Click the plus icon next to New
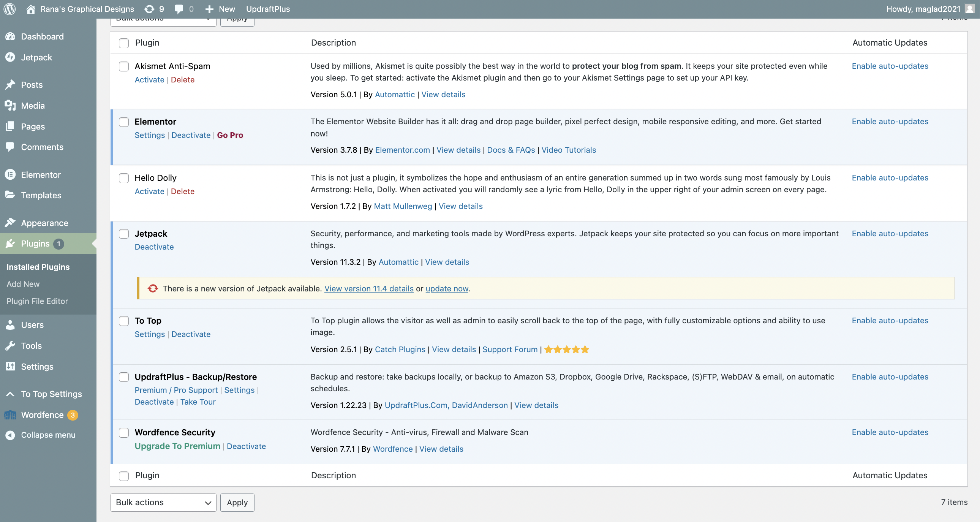 209,9
